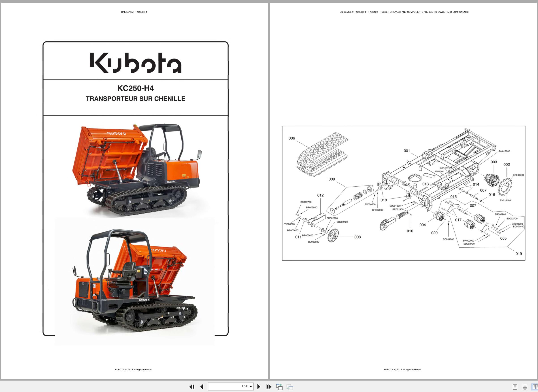Click the left page KUBOTA (c) 2015 footer
Viewport: 538px width, 392px height.
coord(134,369)
